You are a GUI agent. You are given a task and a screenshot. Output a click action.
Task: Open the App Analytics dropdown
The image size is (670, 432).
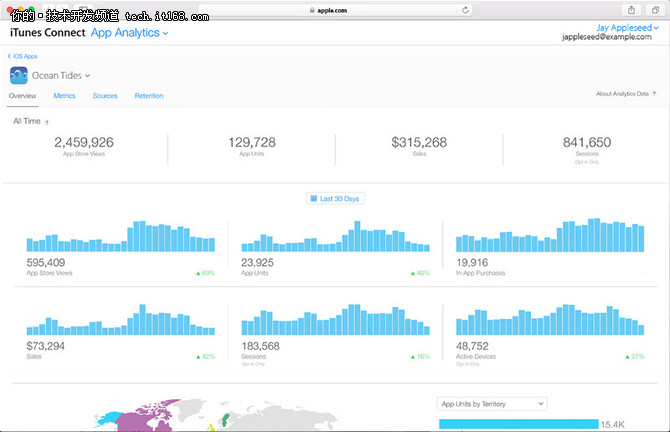[x=129, y=33]
